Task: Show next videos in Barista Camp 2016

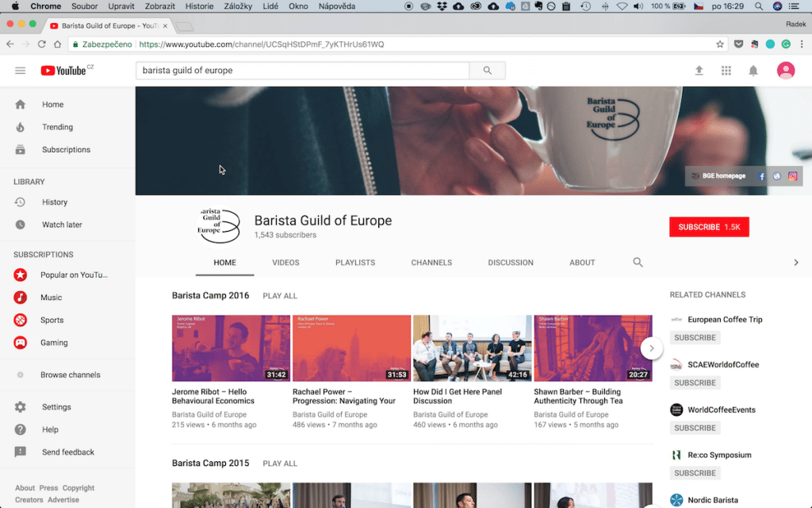Action: click(x=652, y=348)
